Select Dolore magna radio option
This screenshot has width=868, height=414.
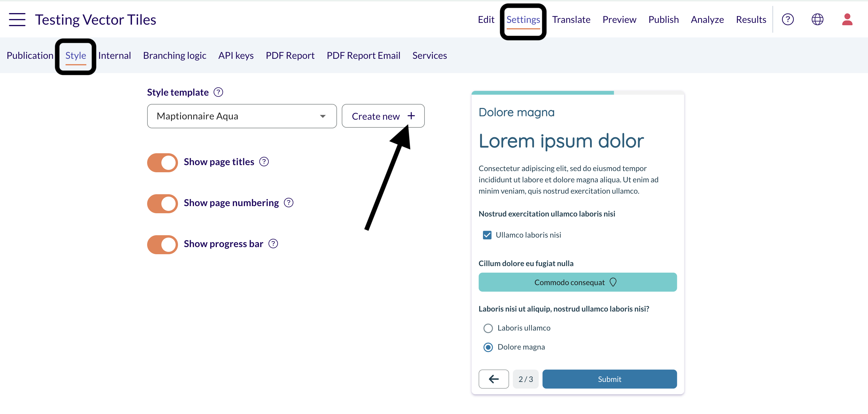coord(488,347)
